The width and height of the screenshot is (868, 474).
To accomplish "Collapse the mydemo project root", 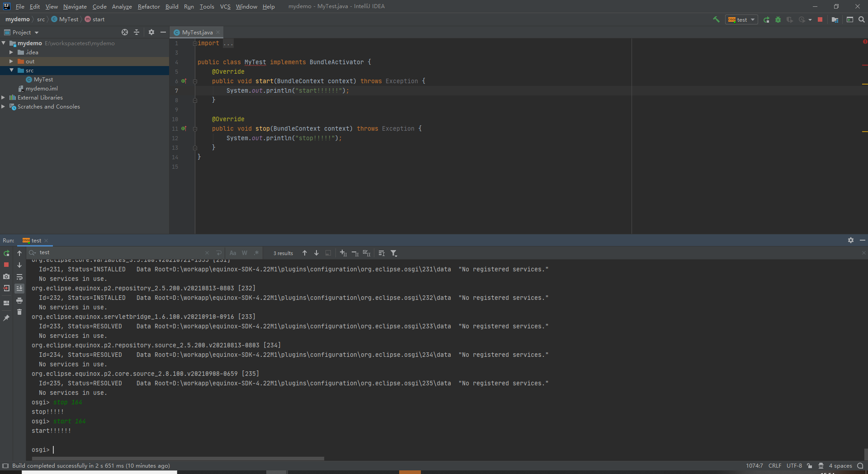I will pyautogui.click(x=4, y=43).
